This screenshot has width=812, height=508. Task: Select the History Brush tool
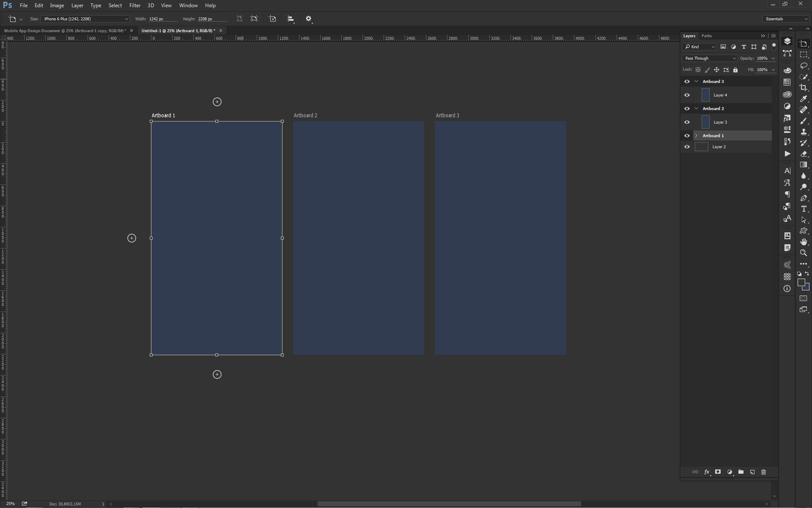[x=804, y=143]
